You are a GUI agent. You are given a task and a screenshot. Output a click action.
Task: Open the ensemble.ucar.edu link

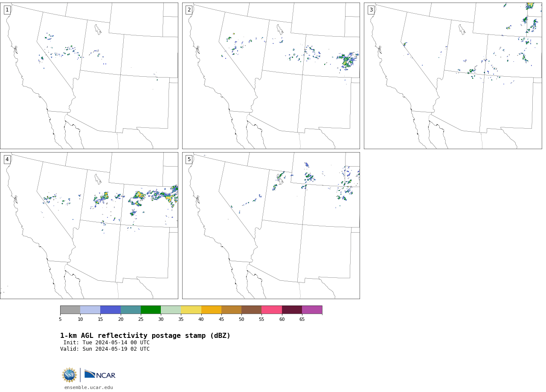pos(89,387)
